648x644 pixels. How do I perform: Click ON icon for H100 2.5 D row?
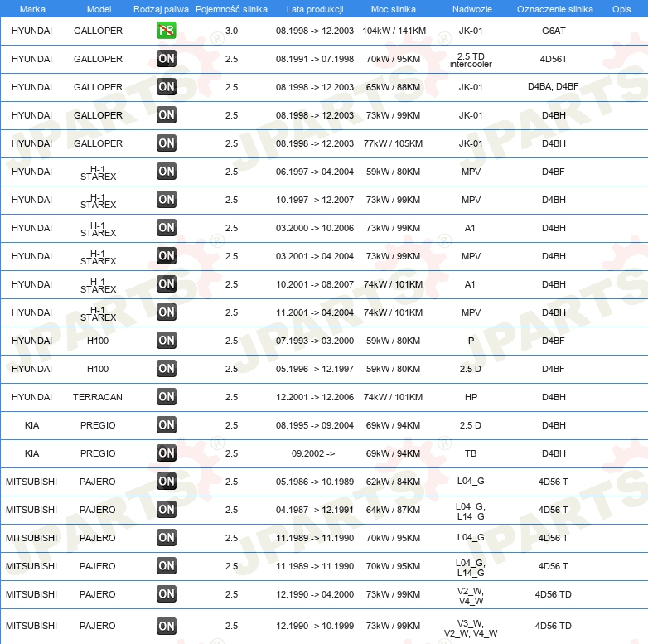click(166, 369)
